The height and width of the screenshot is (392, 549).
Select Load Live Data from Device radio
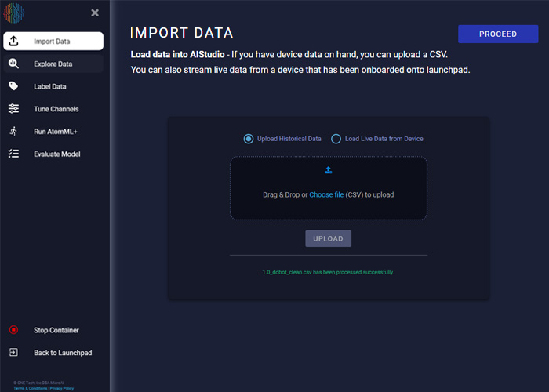(336, 139)
